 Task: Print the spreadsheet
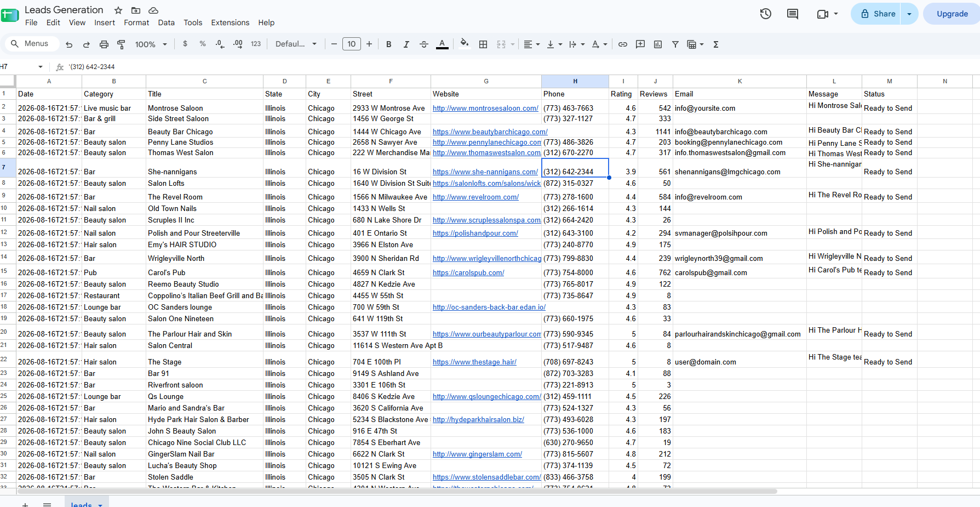click(104, 44)
